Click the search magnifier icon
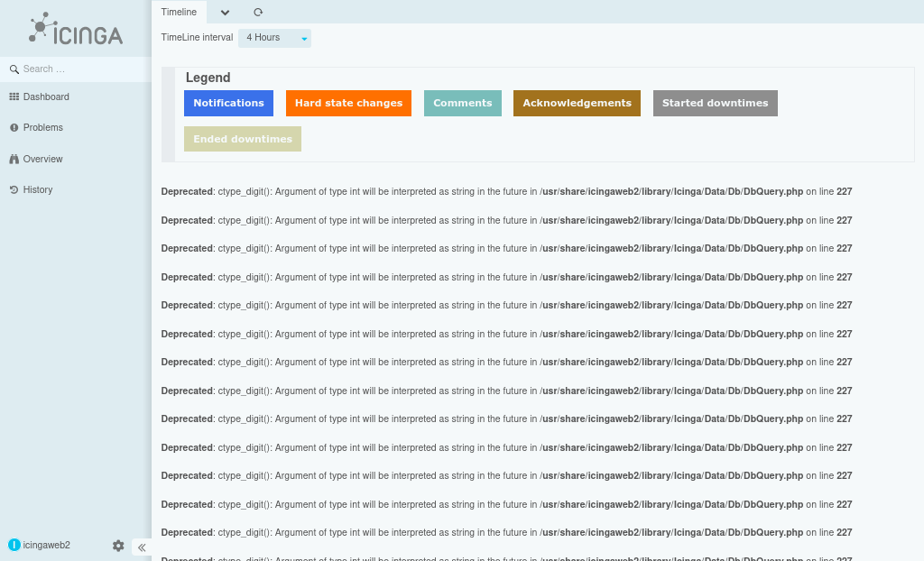924x561 pixels. 13,69
